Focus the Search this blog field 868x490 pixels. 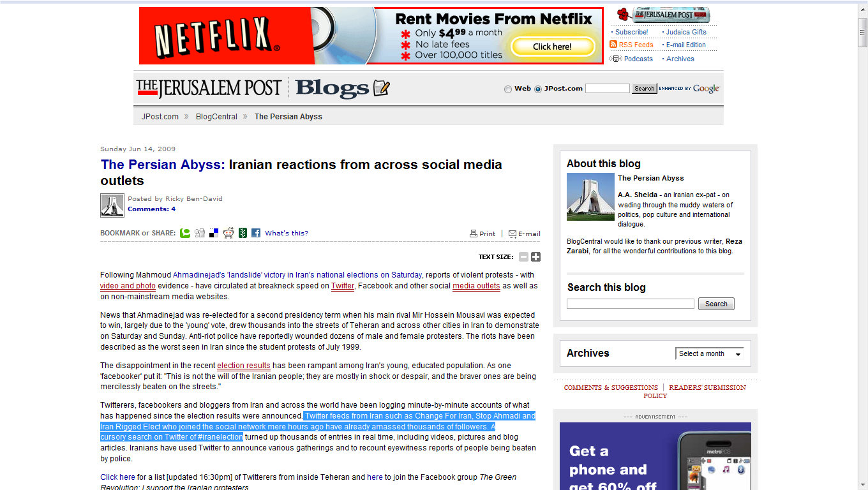point(631,304)
